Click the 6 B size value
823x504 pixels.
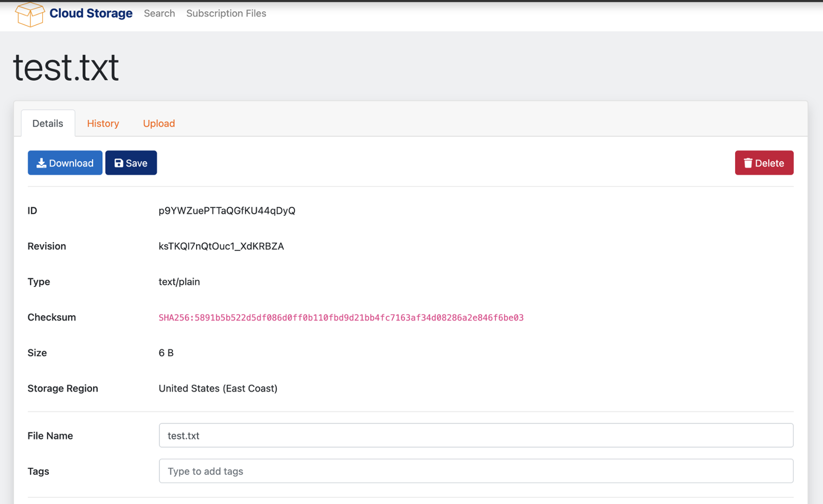point(166,353)
